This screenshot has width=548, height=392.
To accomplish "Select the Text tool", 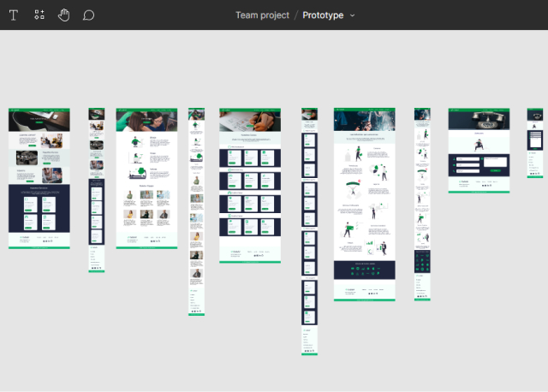I will [x=14, y=15].
